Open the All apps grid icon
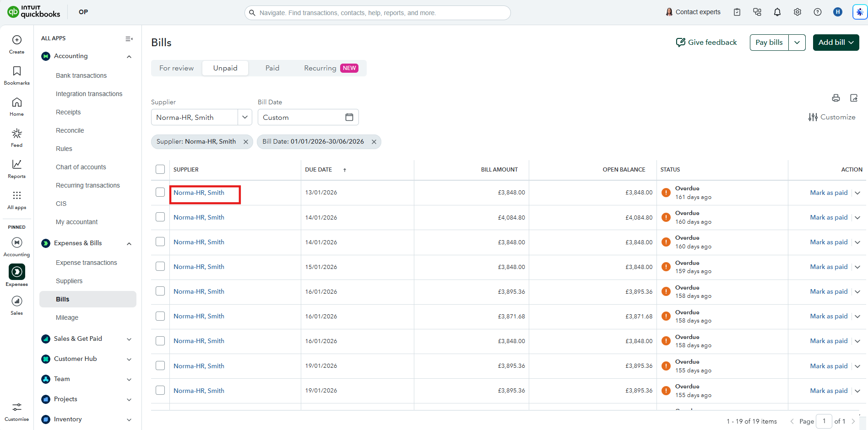Viewport: 868px width, 430px height. point(17,195)
